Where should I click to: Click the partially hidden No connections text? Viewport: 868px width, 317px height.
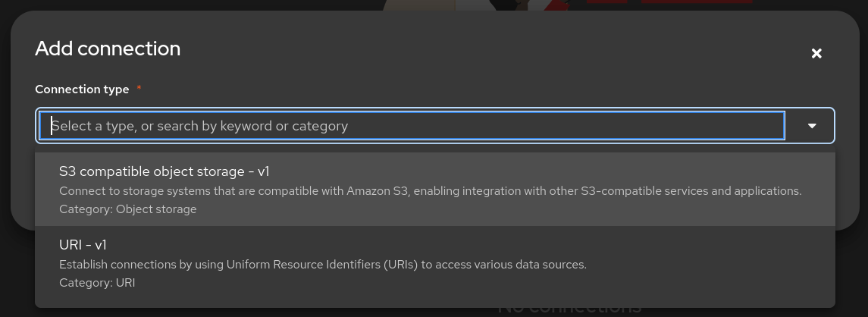[x=570, y=309]
